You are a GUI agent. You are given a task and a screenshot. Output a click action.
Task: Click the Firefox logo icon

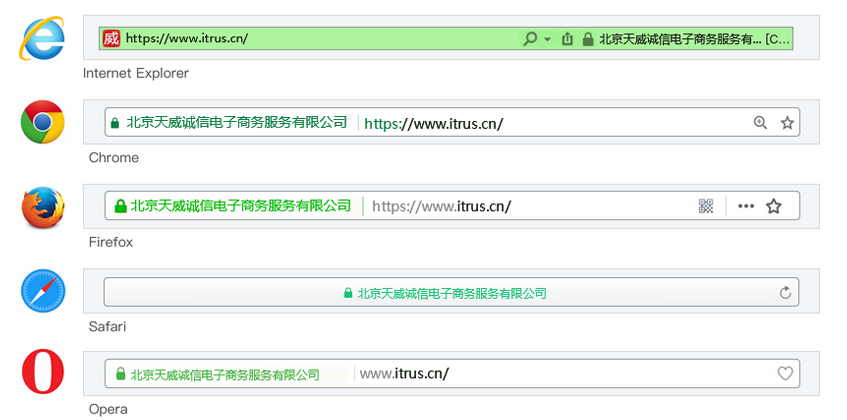coord(42,207)
